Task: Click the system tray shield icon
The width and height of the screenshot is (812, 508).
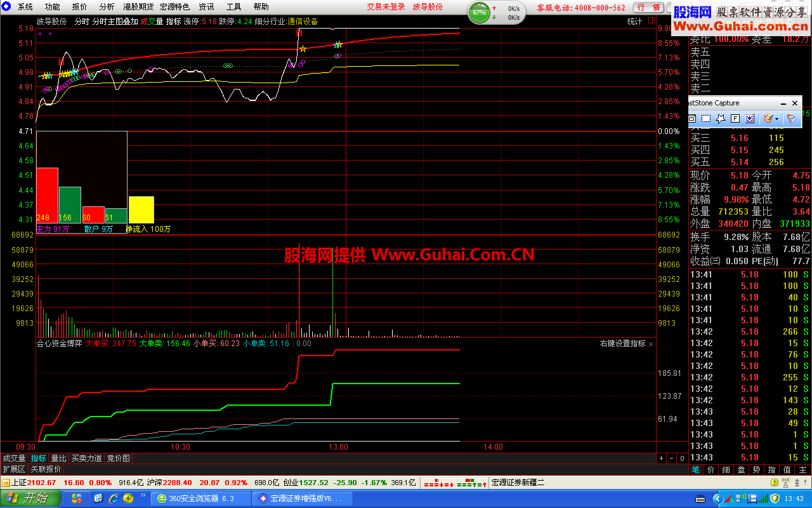Action: click(775, 498)
